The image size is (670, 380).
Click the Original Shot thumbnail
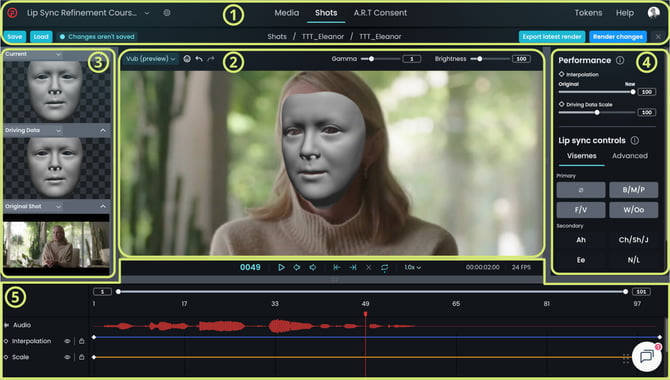tap(56, 244)
